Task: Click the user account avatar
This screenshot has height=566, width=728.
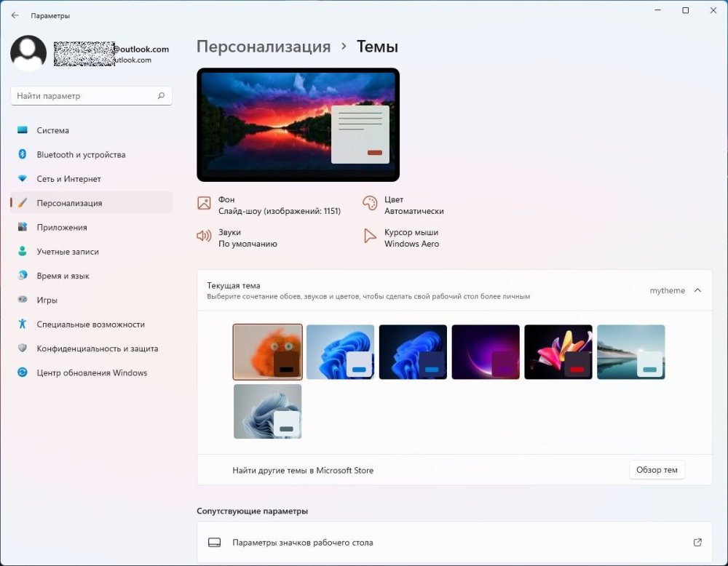Action: pyautogui.click(x=28, y=53)
